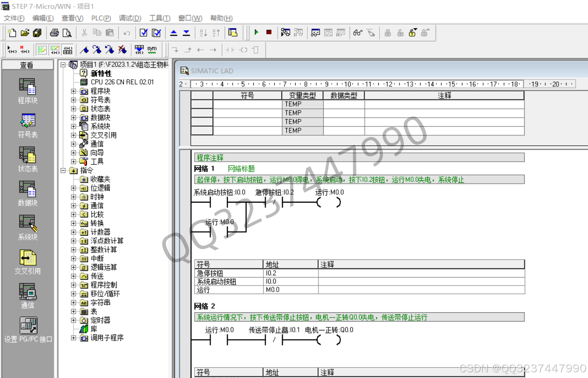Open 程序块 in the navigation bar
Viewport: 588px width, 378px height.
pos(27,91)
